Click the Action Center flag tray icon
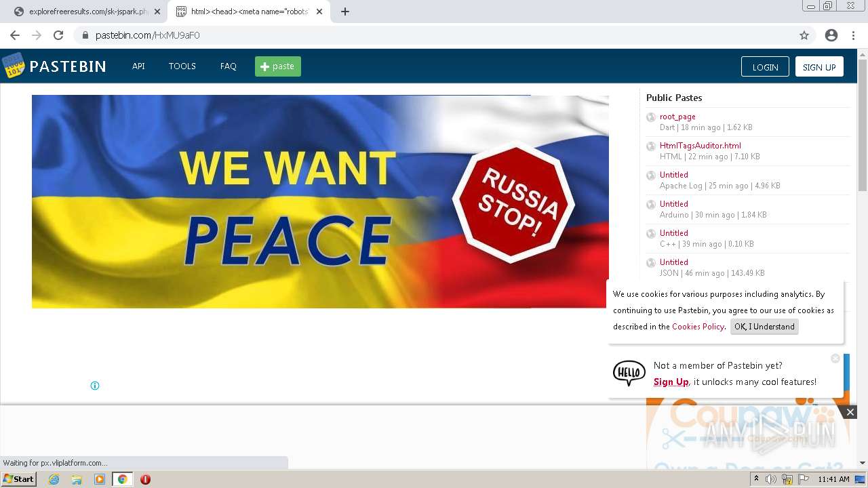The height and width of the screenshot is (488, 868). coord(804,479)
